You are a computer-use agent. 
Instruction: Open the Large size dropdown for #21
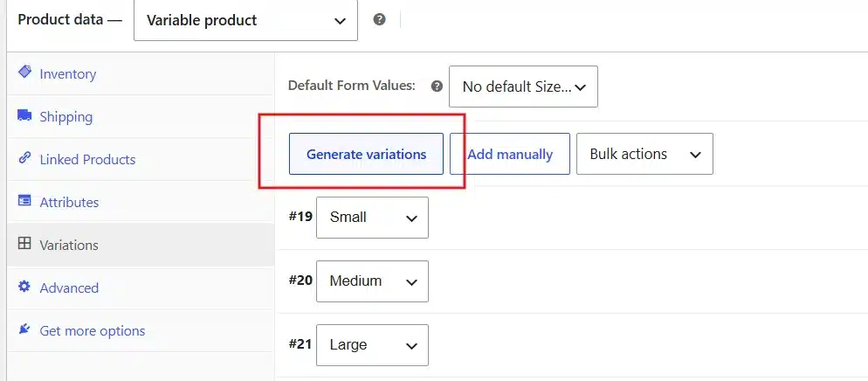372,345
